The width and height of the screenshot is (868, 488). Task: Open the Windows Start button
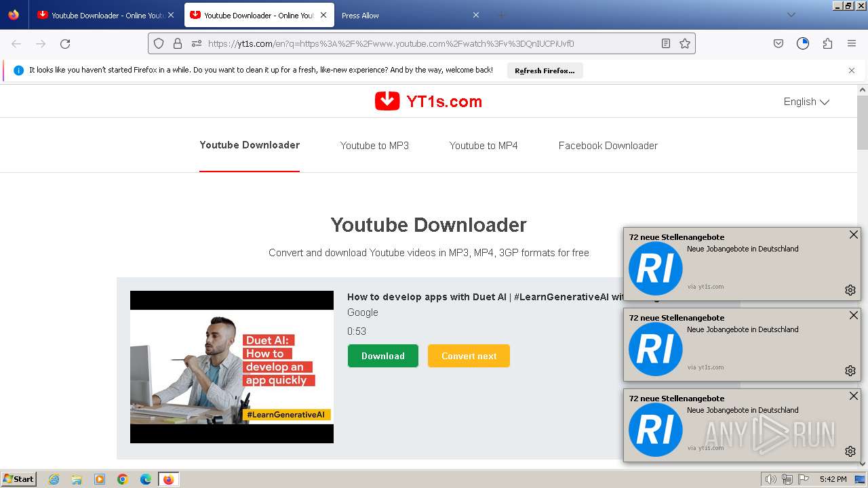(x=19, y=479)
